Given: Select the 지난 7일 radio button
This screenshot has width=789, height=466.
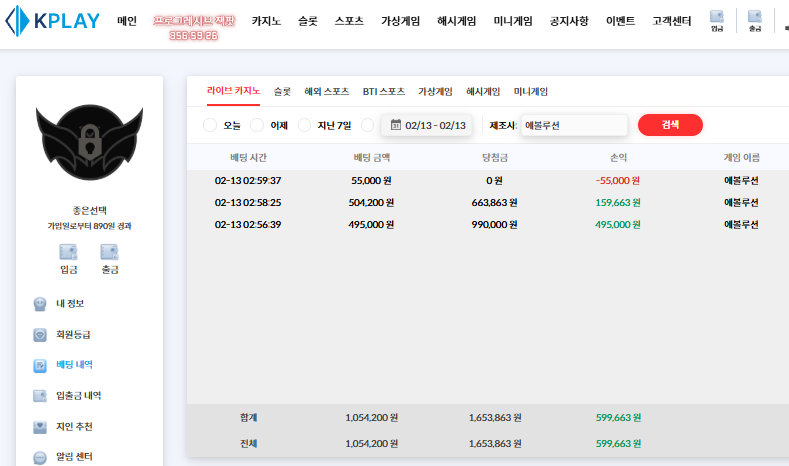Looking at the screenshot, I should 305,125.
